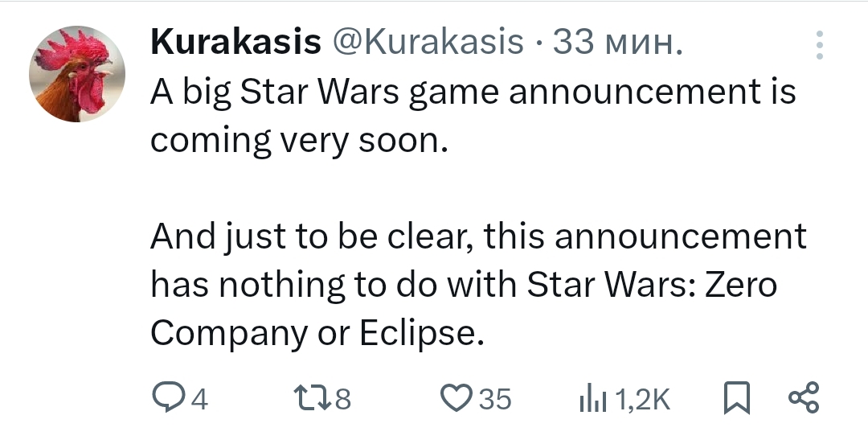Like the tweet with the heart icon
868x440 pixels.
[x=458, y=398]
